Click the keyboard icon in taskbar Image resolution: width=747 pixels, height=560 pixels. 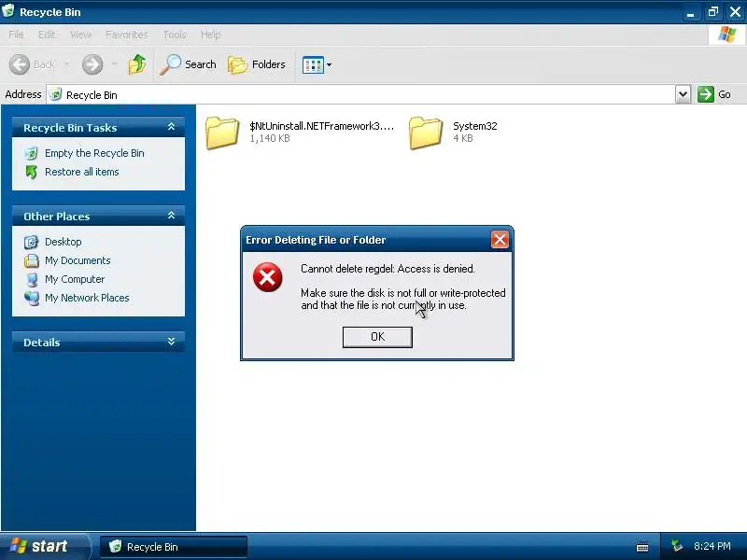642,547
